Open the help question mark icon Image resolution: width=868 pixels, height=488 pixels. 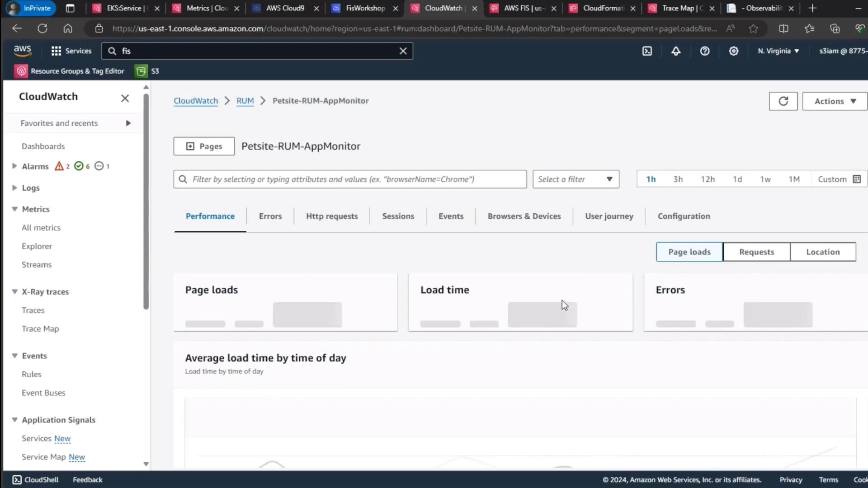click(705, 51)
